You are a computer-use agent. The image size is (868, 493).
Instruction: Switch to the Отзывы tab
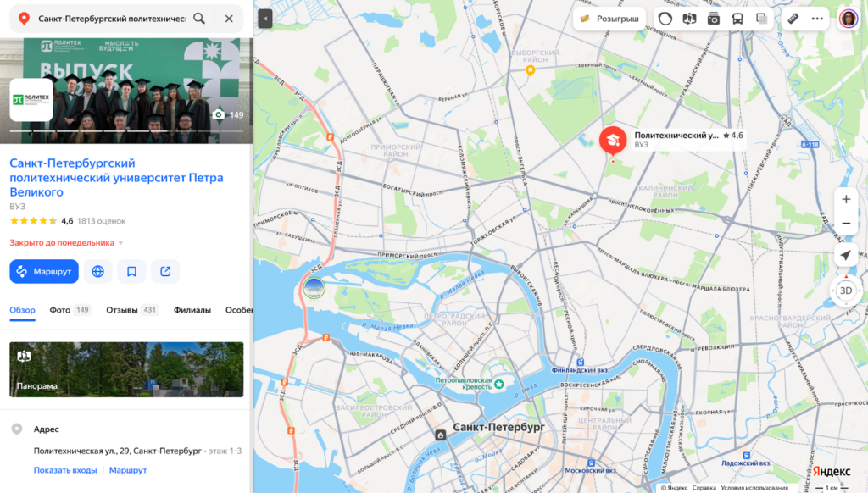[122, 310]
